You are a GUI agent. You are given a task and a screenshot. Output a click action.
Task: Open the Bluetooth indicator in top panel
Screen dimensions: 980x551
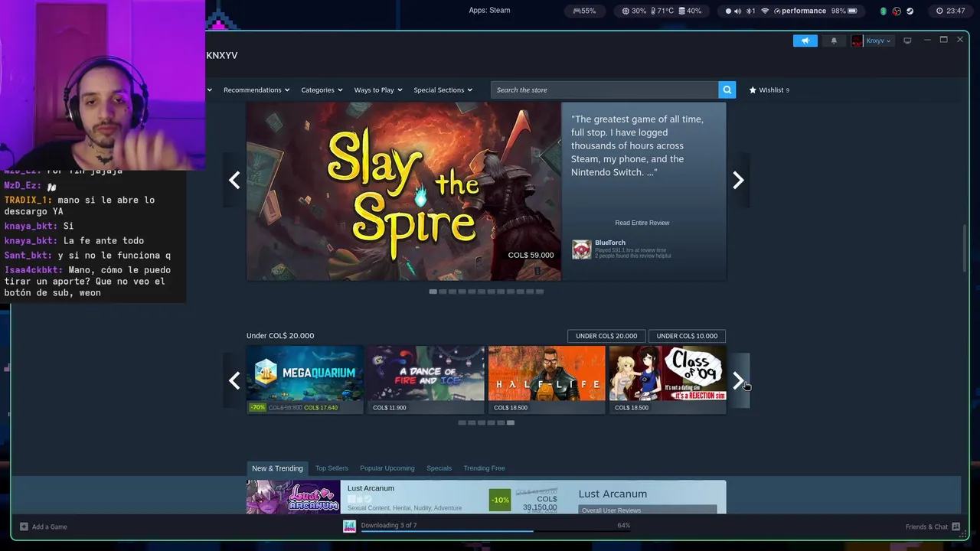(x=750, y=11)
